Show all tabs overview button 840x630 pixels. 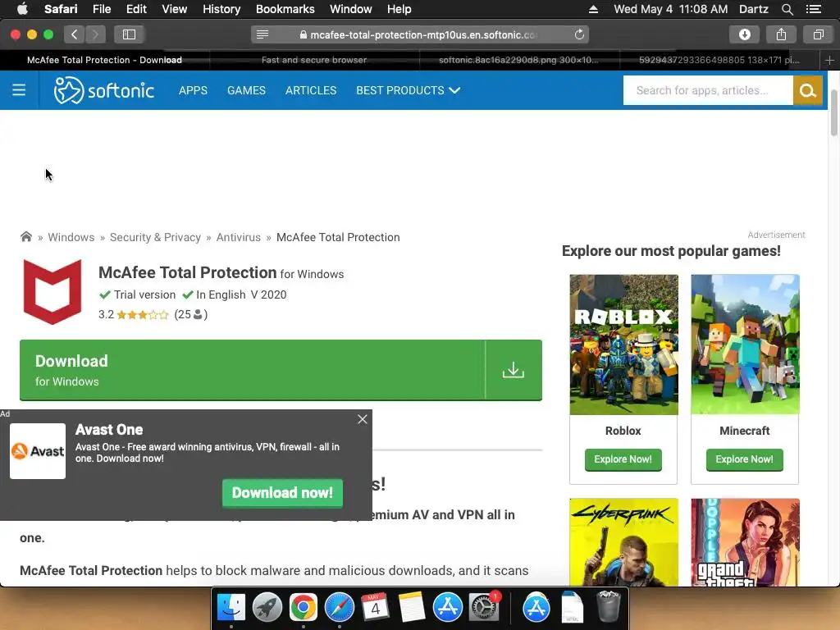pos(818,34)
